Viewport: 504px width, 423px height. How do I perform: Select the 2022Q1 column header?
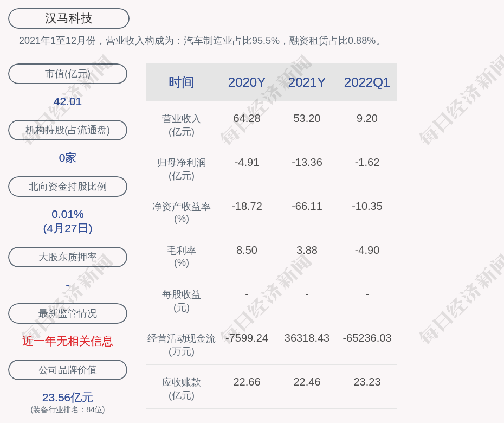pos(367,82)
